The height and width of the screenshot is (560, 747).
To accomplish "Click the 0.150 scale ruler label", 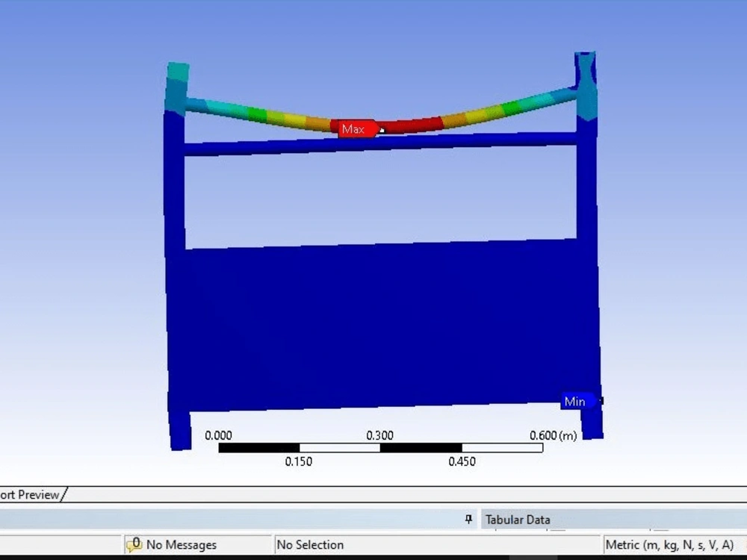I will [299, 461].
